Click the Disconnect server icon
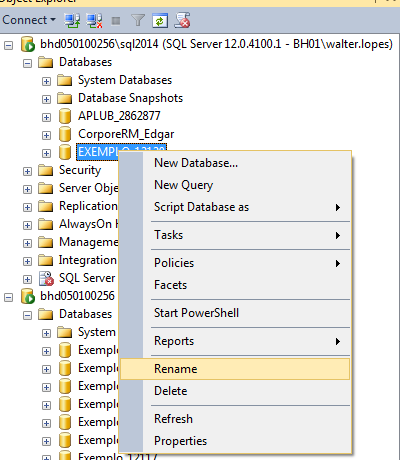 [94, 20]
